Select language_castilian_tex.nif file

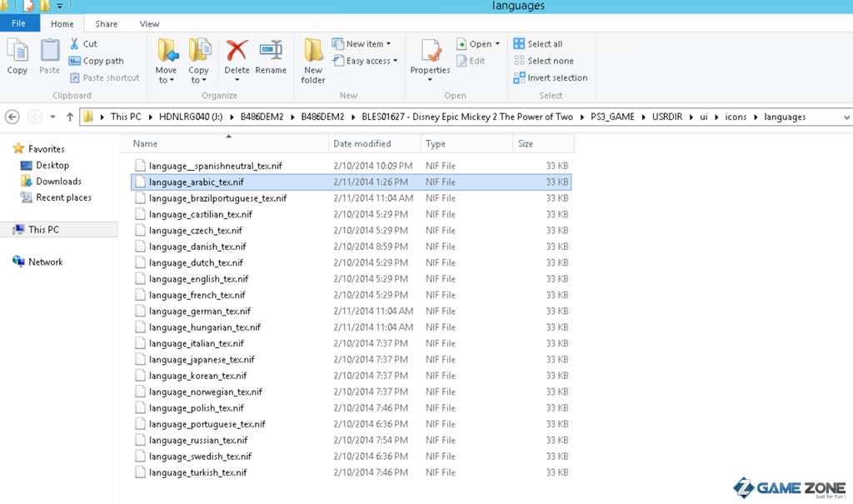[x=351, y=214]
